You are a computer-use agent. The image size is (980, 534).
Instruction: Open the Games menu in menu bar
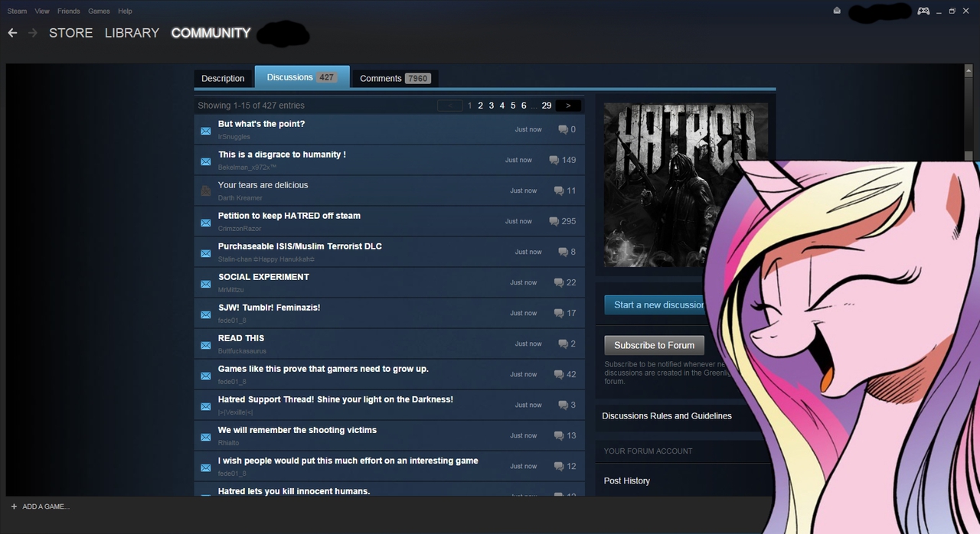[x=99, y=11]
